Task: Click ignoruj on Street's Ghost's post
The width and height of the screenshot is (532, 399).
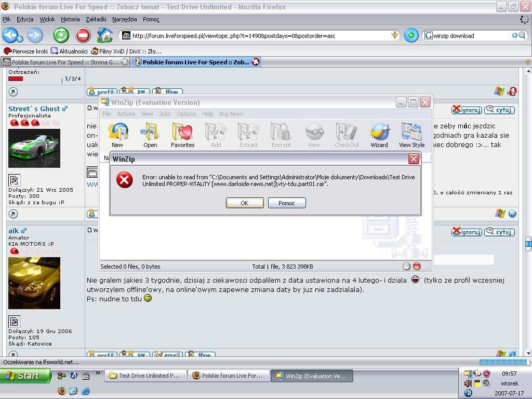Action: (x=467, y=110)
